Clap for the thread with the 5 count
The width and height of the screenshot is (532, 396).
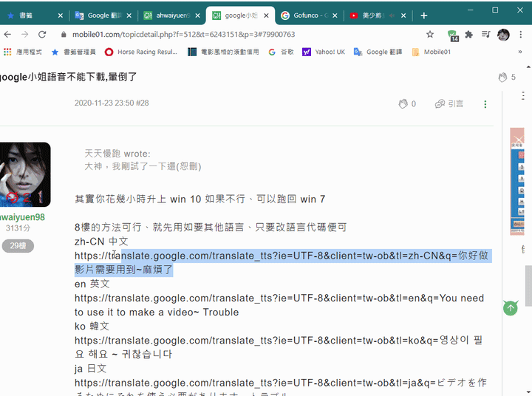[x=507, y=78]
